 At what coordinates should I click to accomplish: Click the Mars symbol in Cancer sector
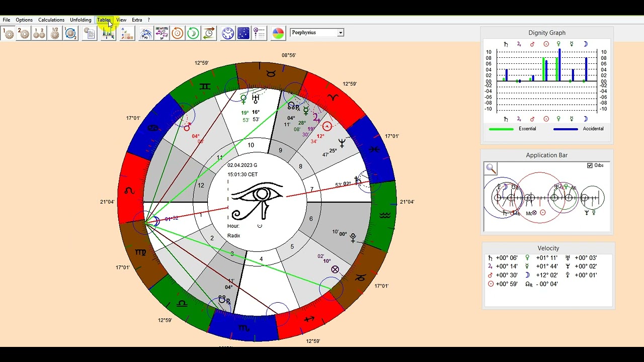click(187, 128)
